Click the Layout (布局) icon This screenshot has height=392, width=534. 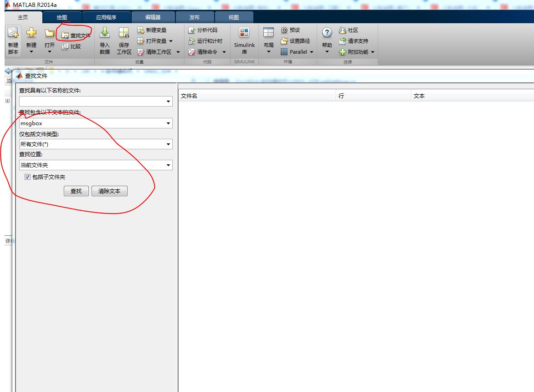[x=268, y=32]
